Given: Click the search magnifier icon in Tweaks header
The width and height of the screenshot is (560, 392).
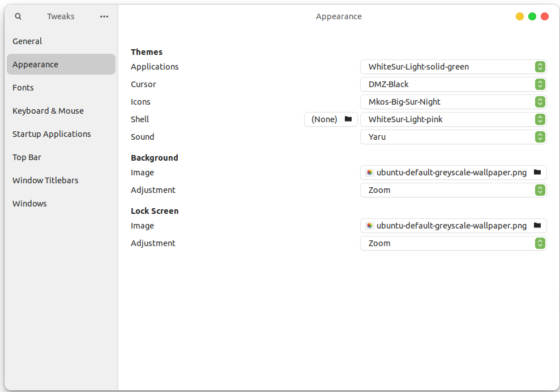Looking at the screenshot, I should tap(18, 16).
